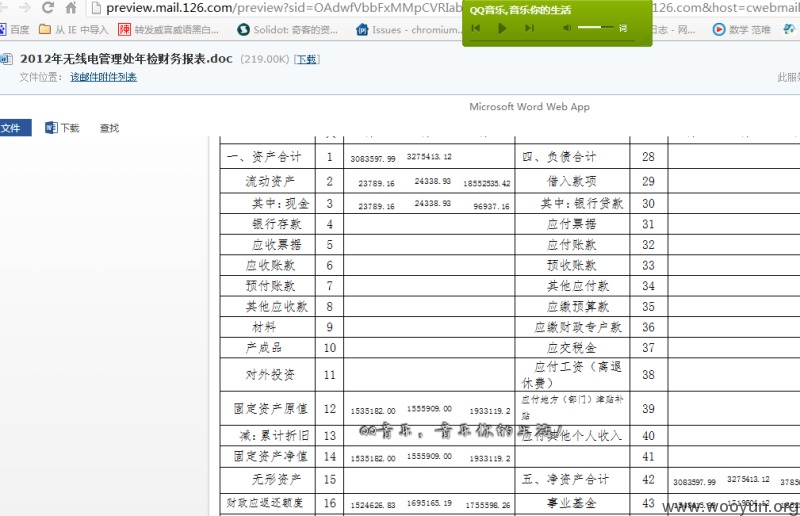Image resolution: width=800 pixels, height=516 pixels.
Task: Click the address bar URL field
Action: (x=276, y=8)
